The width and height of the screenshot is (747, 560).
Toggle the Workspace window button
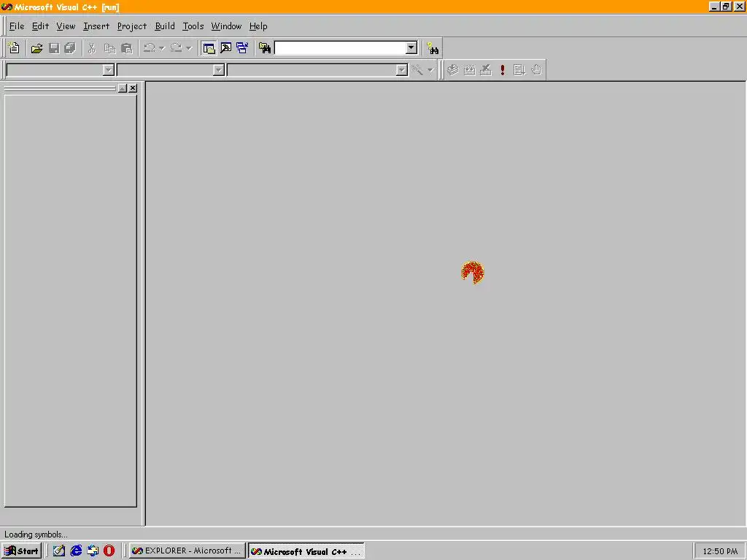(209, 48)
